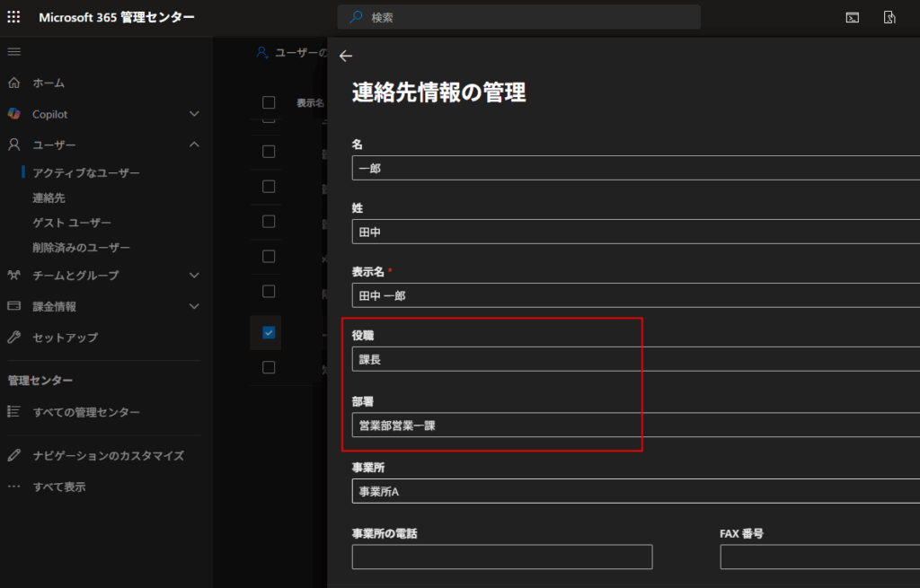Click the 事業所 field with 事業所A

tap(636, 491)
